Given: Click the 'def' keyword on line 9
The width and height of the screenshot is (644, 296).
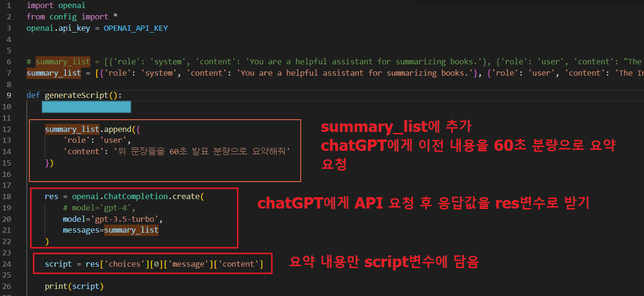Looking at the screenshot, I should (x=33, y=95).
